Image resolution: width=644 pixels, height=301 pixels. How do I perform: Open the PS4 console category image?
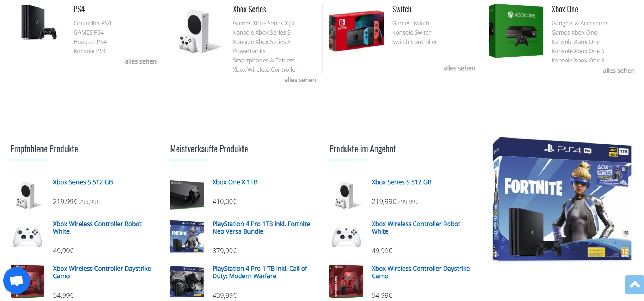coord(38,22)
